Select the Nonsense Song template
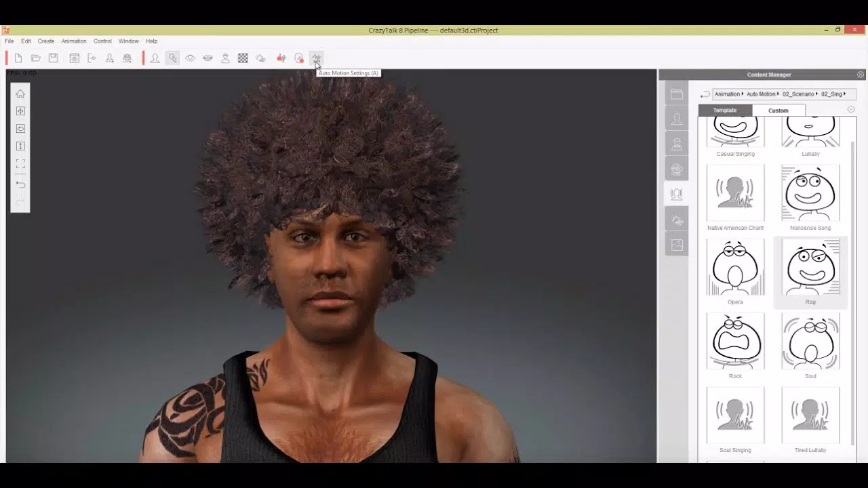 tap(810, 198)
